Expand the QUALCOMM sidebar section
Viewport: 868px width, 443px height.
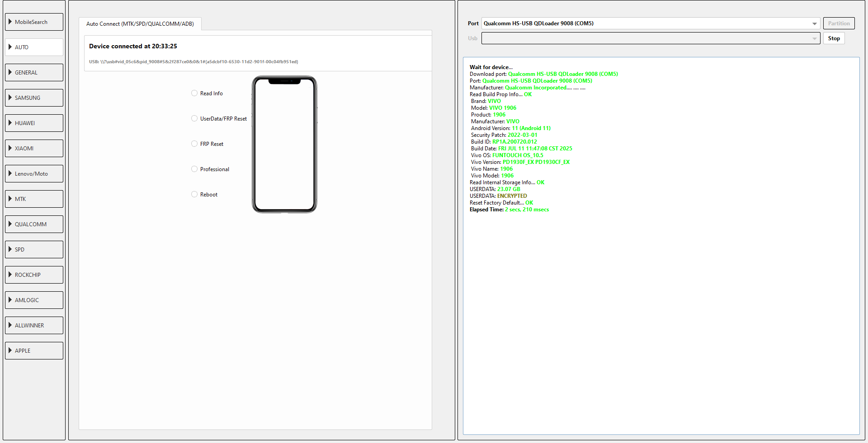34,224
